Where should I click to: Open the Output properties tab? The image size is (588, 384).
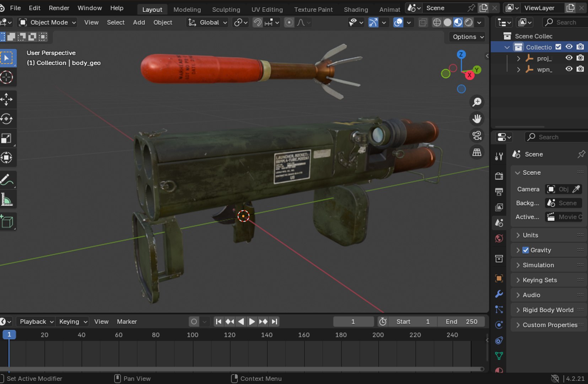point(499,192)
